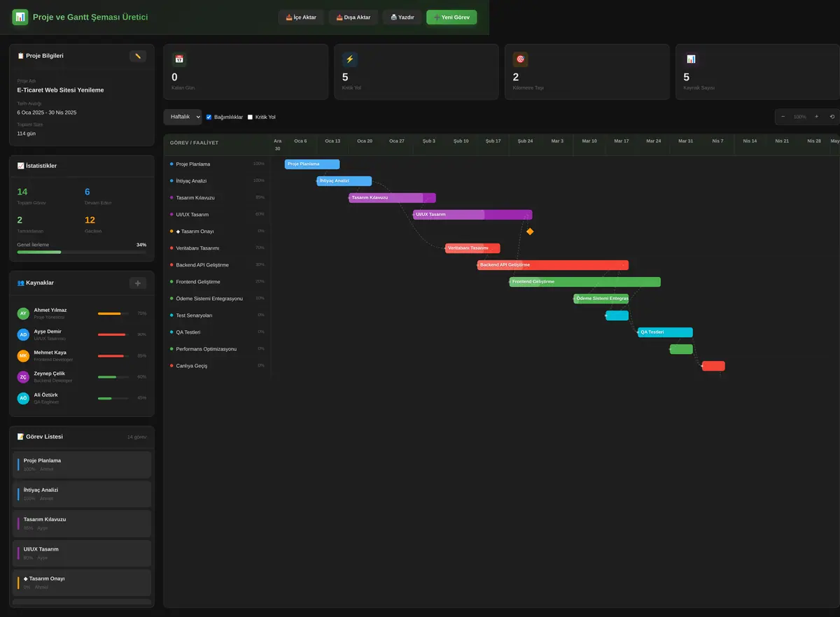Click Ayşe Demir's 90% workload bar
Screen dimensions: 840x617
pyautogui.click(x=113, y=334)
